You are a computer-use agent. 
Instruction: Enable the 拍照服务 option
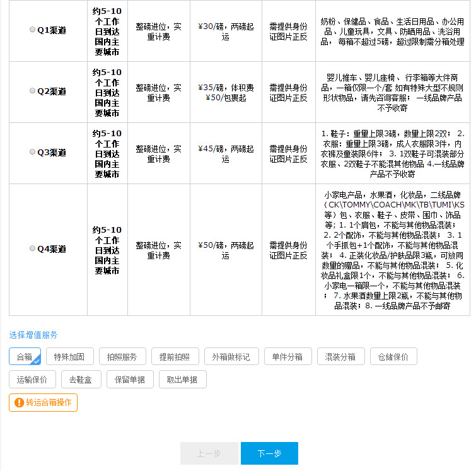click(122, 356)
